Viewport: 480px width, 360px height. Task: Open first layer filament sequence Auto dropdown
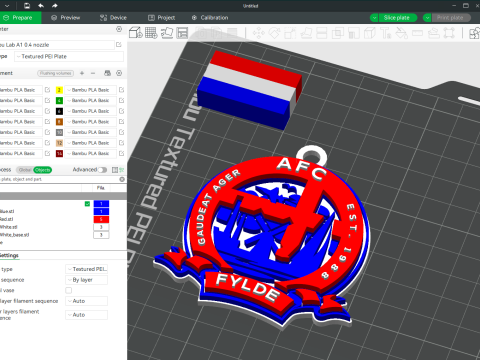(x=87, y=301)
